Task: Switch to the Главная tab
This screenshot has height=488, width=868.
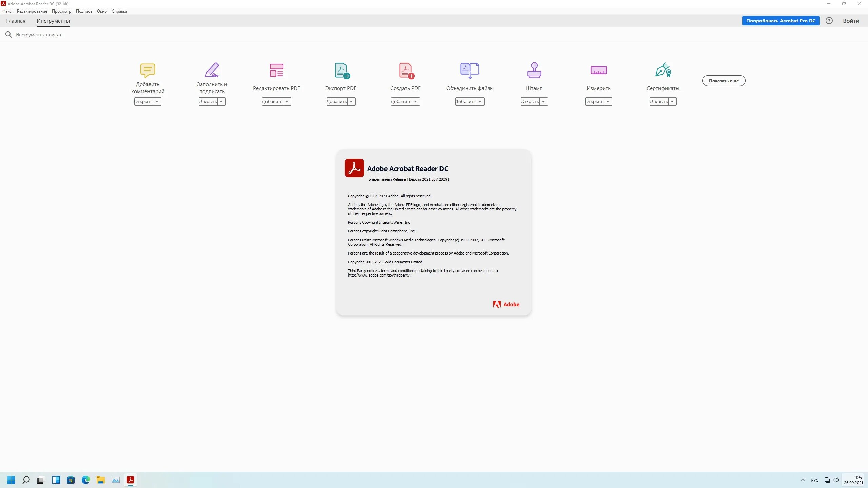Action: (16, 21)
